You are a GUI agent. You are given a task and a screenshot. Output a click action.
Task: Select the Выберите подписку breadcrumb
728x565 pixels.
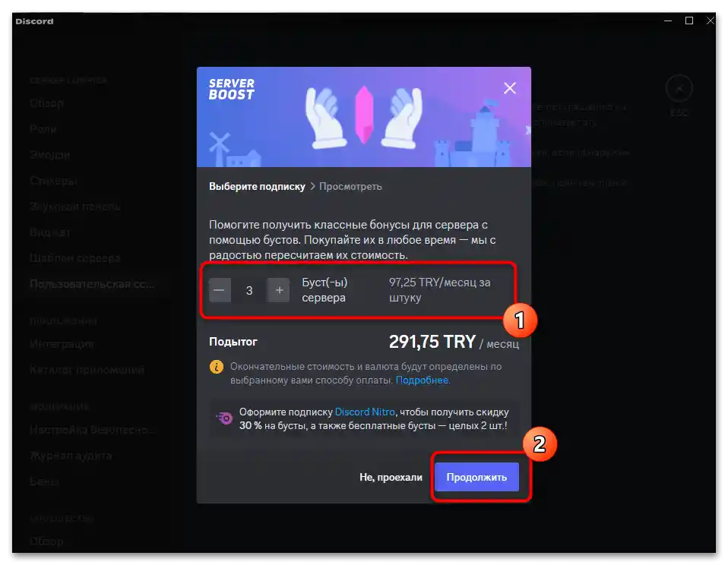pos(257,187)
